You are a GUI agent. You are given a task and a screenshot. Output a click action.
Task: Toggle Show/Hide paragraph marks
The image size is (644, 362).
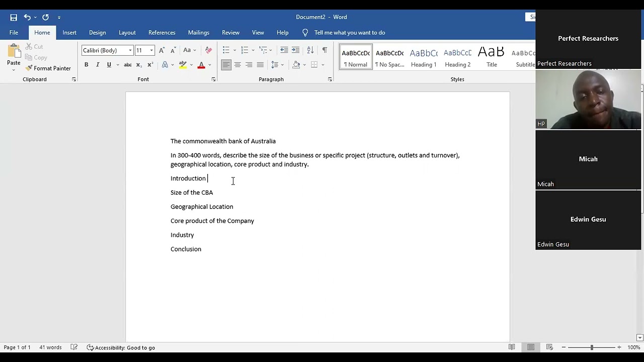[325, 50]
